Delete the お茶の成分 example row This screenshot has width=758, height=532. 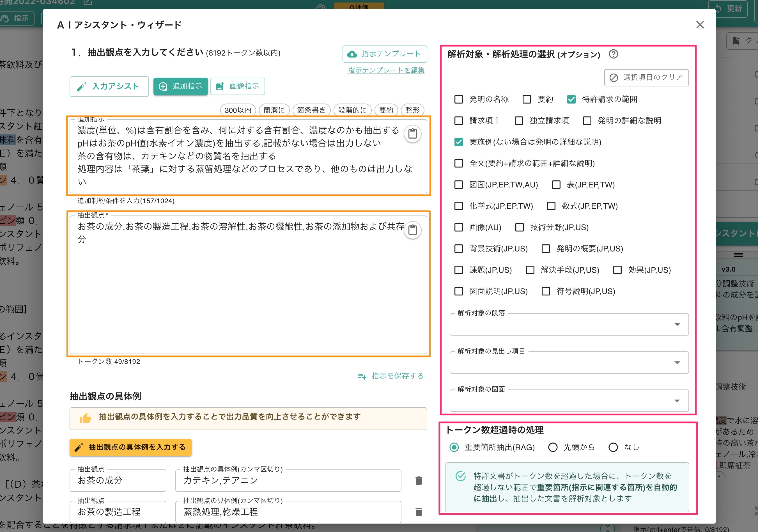(x=419, y=480)
